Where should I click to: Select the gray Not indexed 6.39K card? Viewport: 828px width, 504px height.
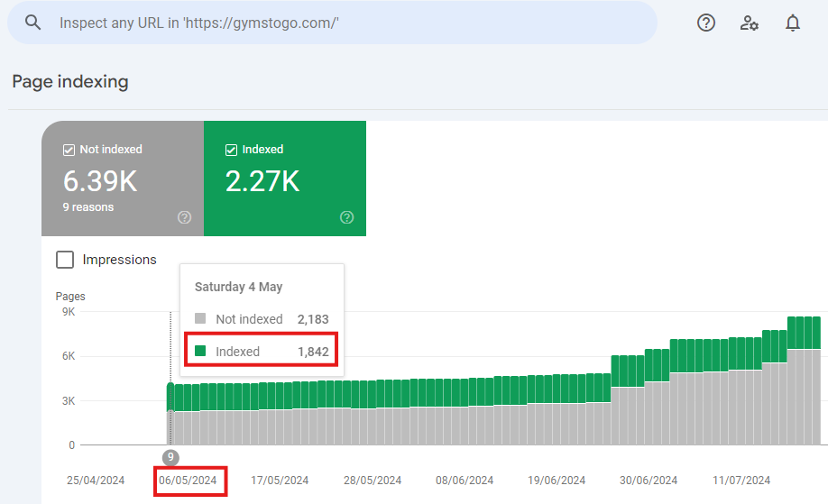point(123,179)
